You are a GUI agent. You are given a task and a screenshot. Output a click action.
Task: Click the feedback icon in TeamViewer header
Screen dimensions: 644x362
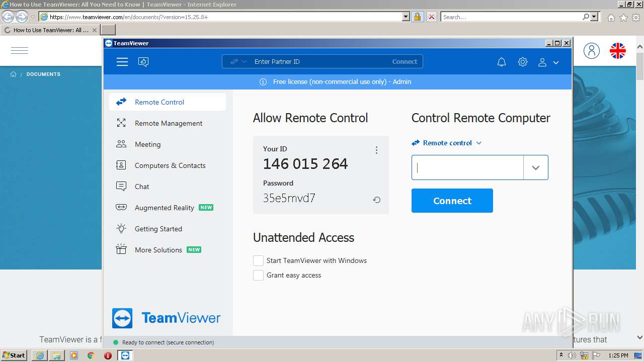click(x=143, y=62)
